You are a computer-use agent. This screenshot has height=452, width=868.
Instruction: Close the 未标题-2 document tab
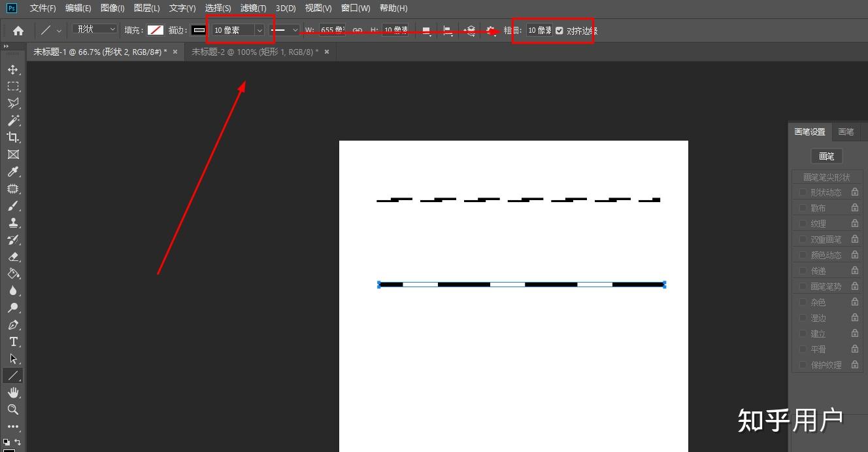pyautogui.click(x=327, y=52)
